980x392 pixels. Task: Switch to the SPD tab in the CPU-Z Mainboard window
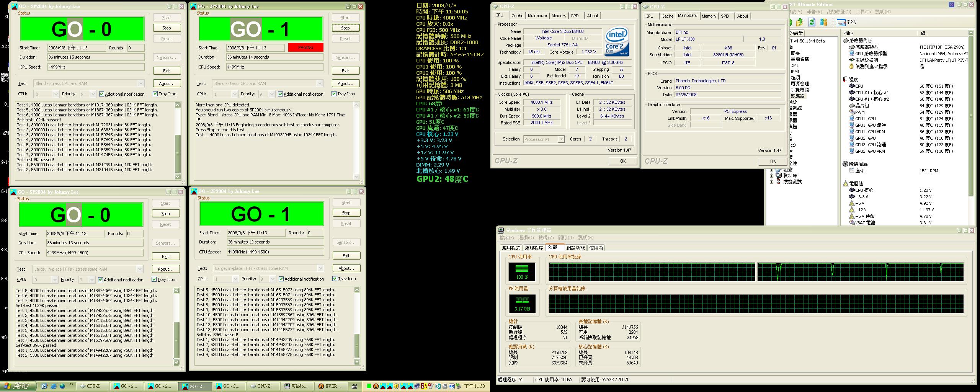pos(725,16)
